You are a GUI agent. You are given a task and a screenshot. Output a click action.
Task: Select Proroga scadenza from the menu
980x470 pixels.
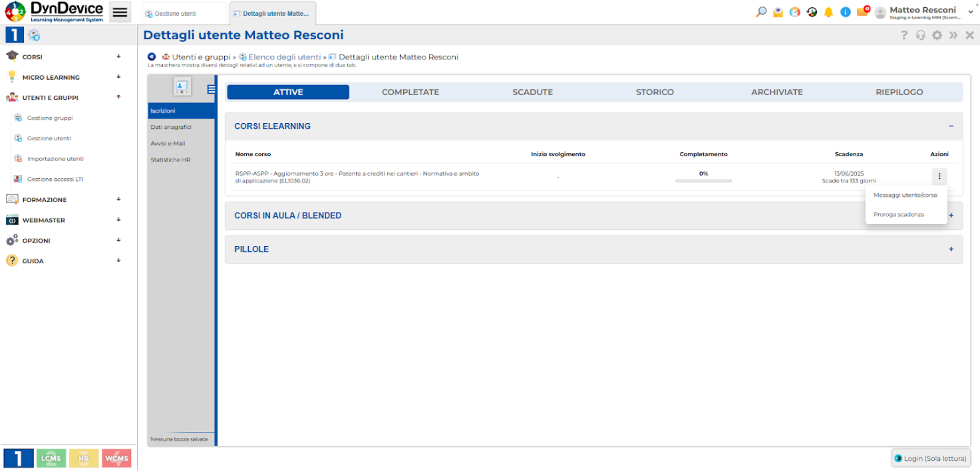[898, 215]
